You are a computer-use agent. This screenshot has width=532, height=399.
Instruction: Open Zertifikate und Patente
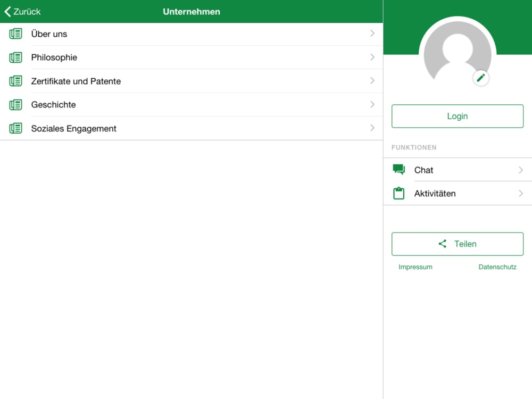192,81
